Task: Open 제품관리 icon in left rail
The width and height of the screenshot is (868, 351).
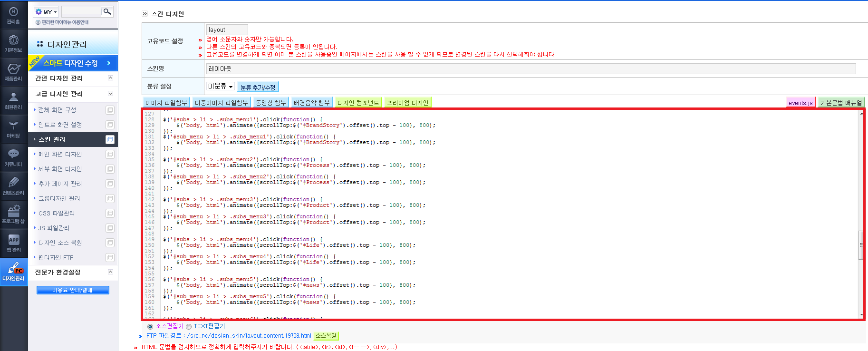Action: 13,72
